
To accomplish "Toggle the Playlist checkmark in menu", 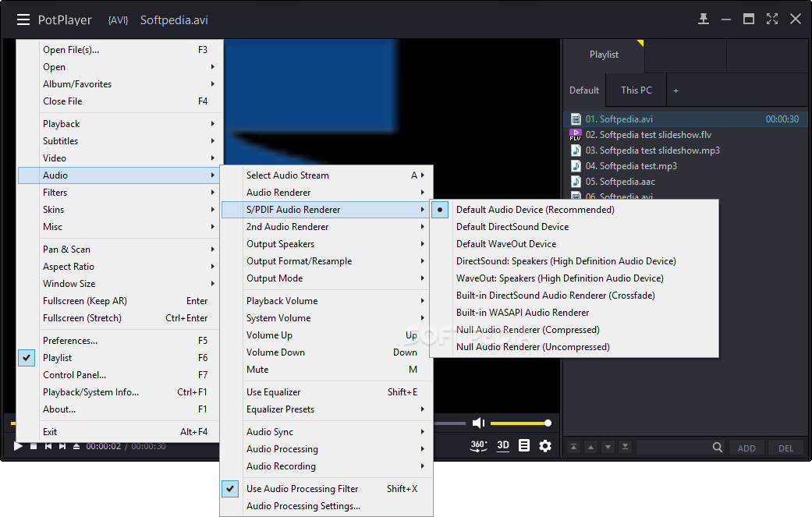I will click(x=27, y=358).
